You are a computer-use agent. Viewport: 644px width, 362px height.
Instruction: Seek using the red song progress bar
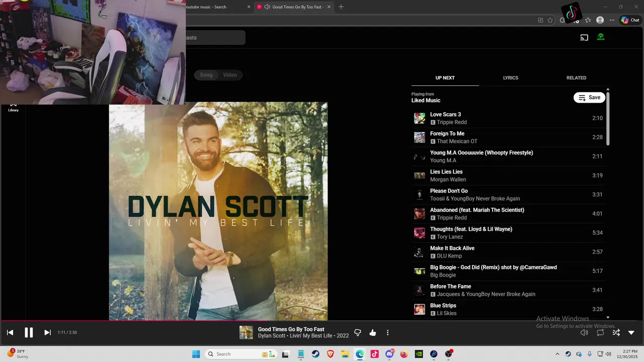tap(322, 320)
